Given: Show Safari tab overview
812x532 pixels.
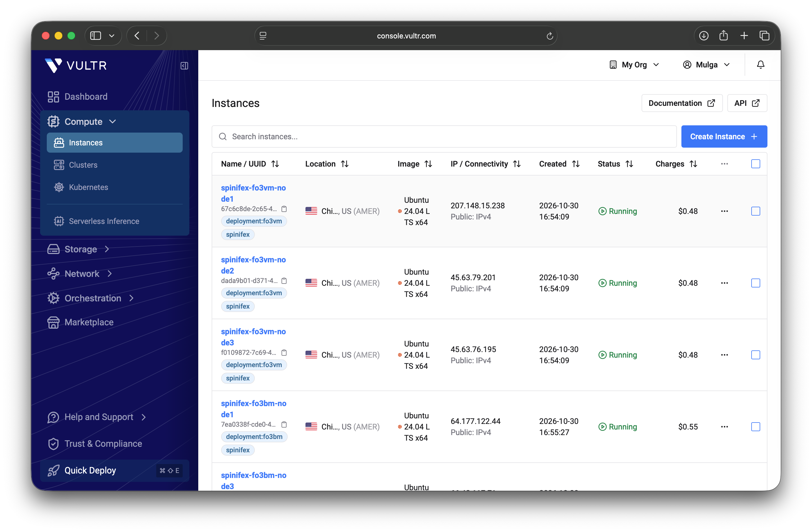Looking at the screenshot, I should click(764, 35).
